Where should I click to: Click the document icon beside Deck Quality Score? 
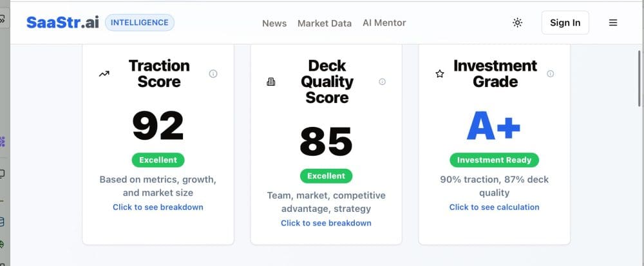271,82
